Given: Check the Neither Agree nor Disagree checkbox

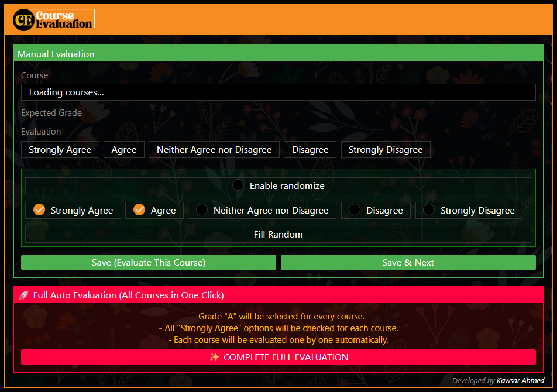Looking at the screenshot, I should pyautogui.click(x=202, y=210).
